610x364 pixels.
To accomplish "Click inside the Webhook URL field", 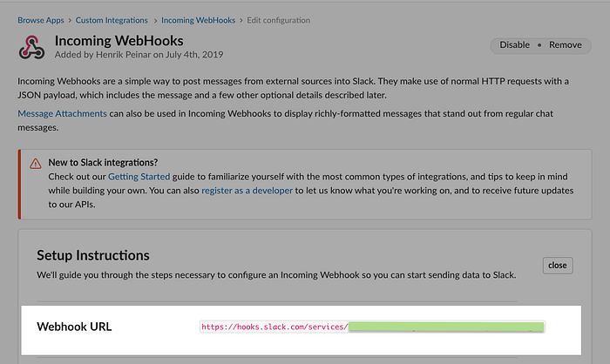I will click(372, 327).
